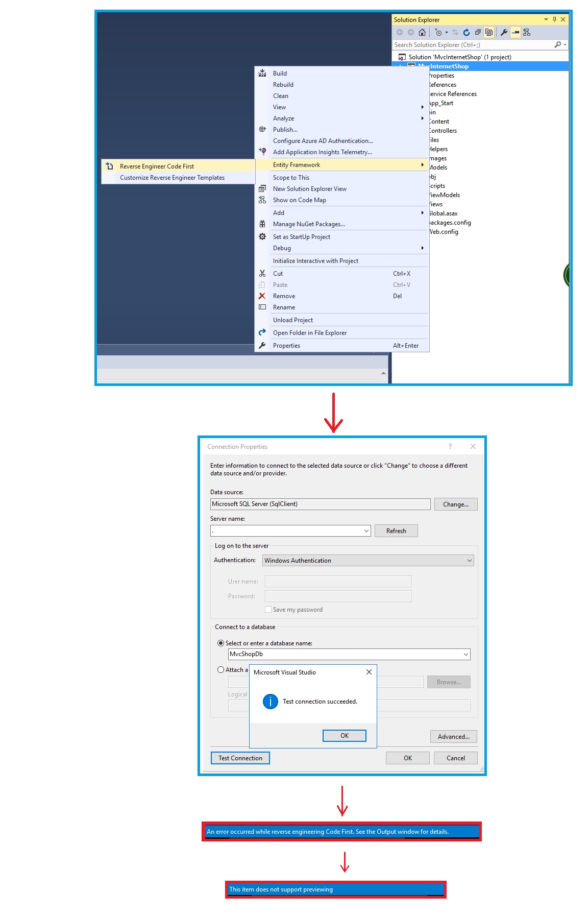Expand the Analyze submenu
This screenshot has height=917, width=588.
pos(423,118)
